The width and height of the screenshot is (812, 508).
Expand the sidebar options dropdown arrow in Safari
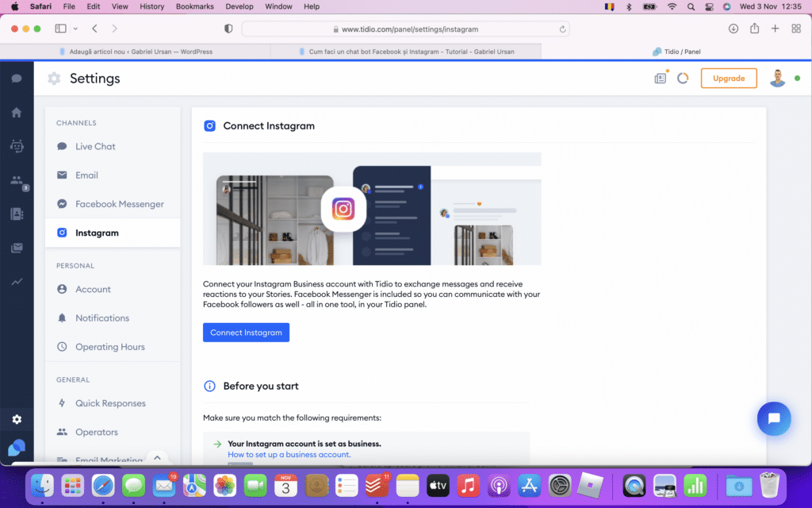coord(75,29)
